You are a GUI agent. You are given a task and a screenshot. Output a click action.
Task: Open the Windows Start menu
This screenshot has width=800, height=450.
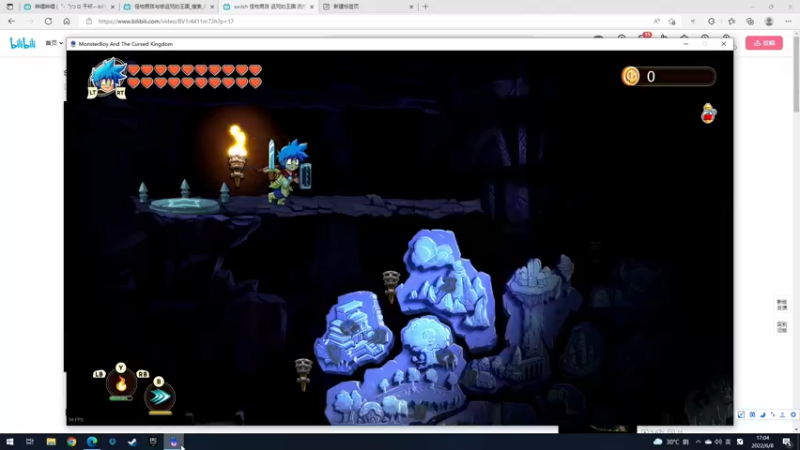[10, 442]
